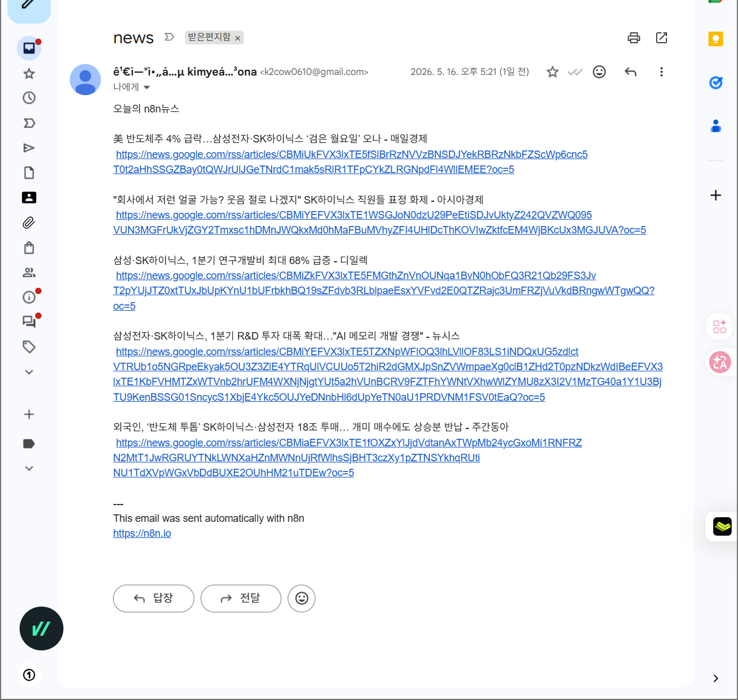Open Contacts in the side panel
The image size is (738, 700).
(716, 126)
